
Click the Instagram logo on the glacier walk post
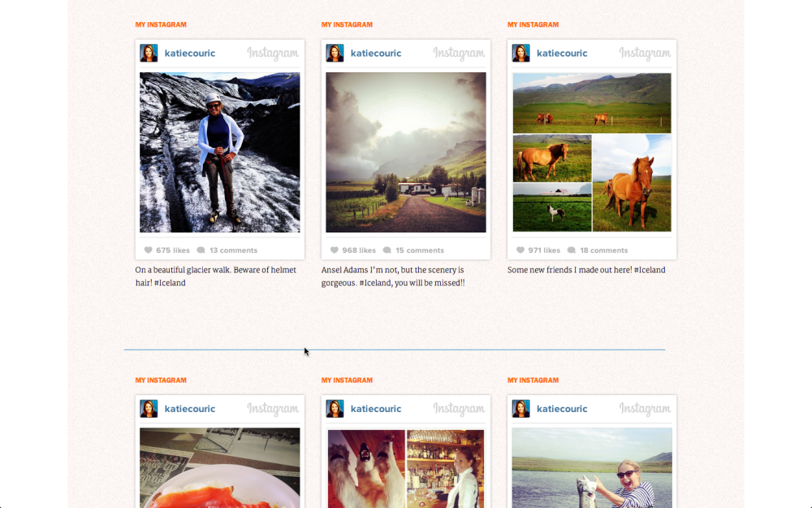tap(273, 54)
